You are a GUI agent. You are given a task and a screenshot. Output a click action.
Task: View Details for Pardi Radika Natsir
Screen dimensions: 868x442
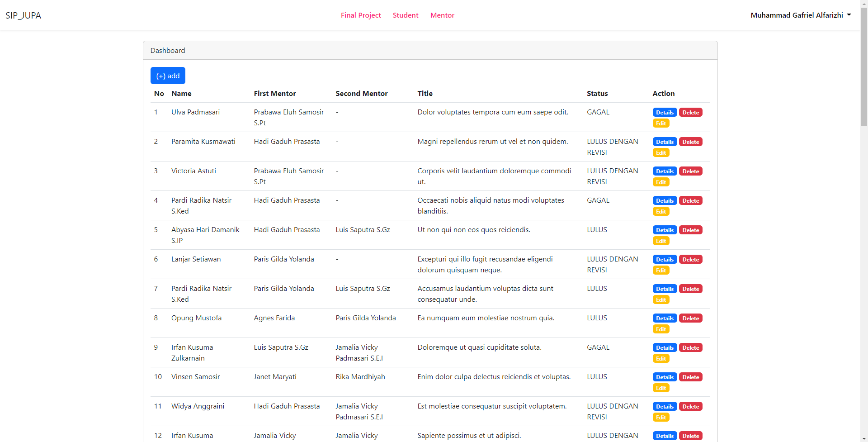click(x=664, y=200)
